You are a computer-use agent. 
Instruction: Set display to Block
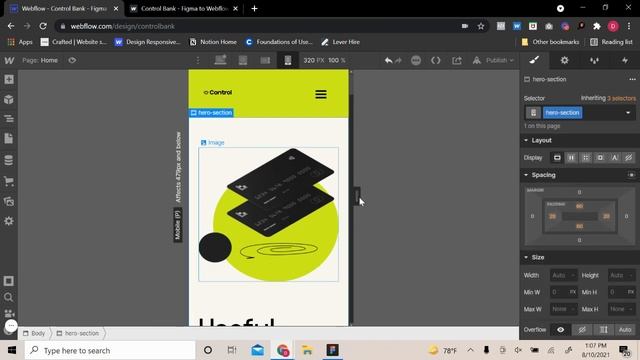click(557, 158)
